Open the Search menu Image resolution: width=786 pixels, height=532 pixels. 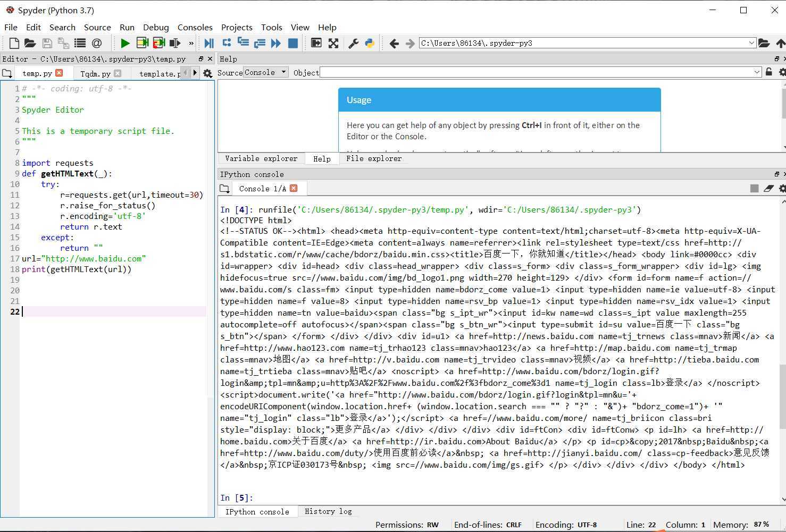tap(62, 27)
